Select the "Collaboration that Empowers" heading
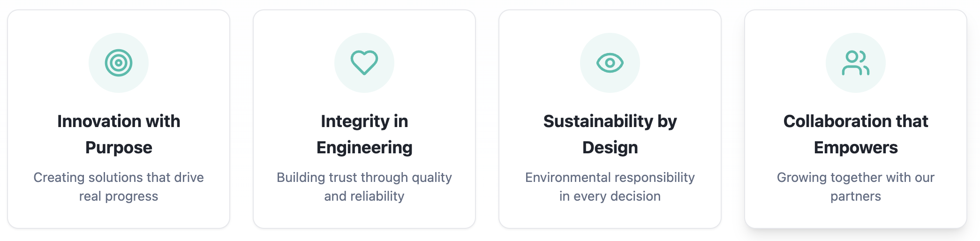This screenshot has height=241, width=980. [x=856, y=134]
